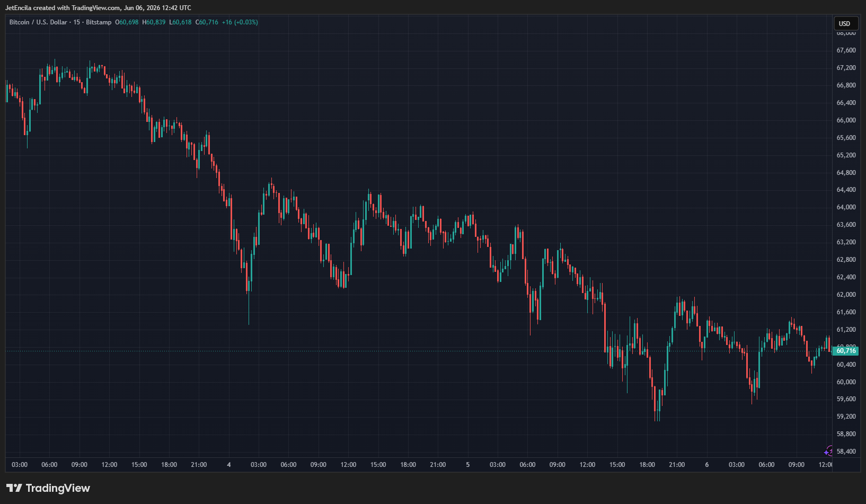Click the date marker 6 on time axis
This screenshot has height=504, width=866.
coord(706,465)
